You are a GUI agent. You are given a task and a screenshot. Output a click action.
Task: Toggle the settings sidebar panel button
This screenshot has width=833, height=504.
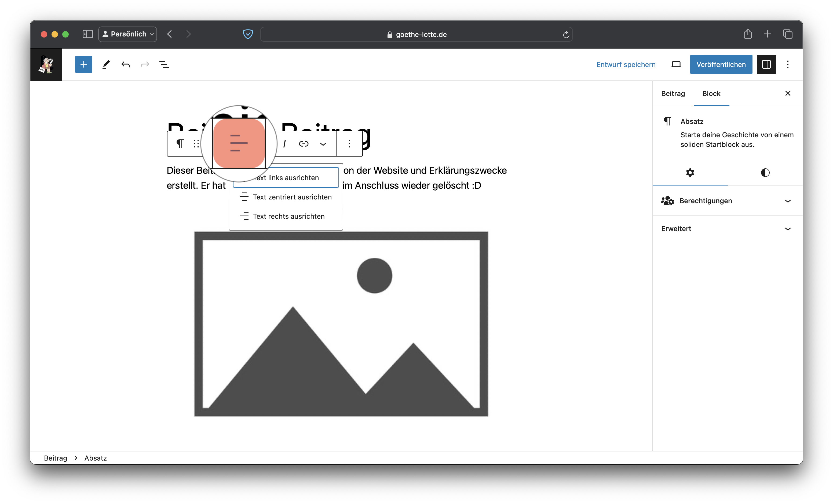click(x=766, y=64)
